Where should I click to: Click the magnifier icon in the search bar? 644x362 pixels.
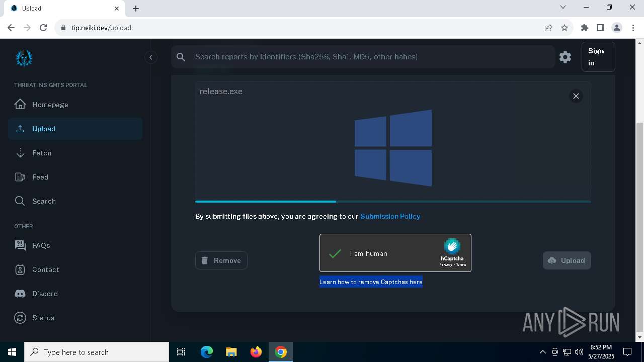click(181, 57)
